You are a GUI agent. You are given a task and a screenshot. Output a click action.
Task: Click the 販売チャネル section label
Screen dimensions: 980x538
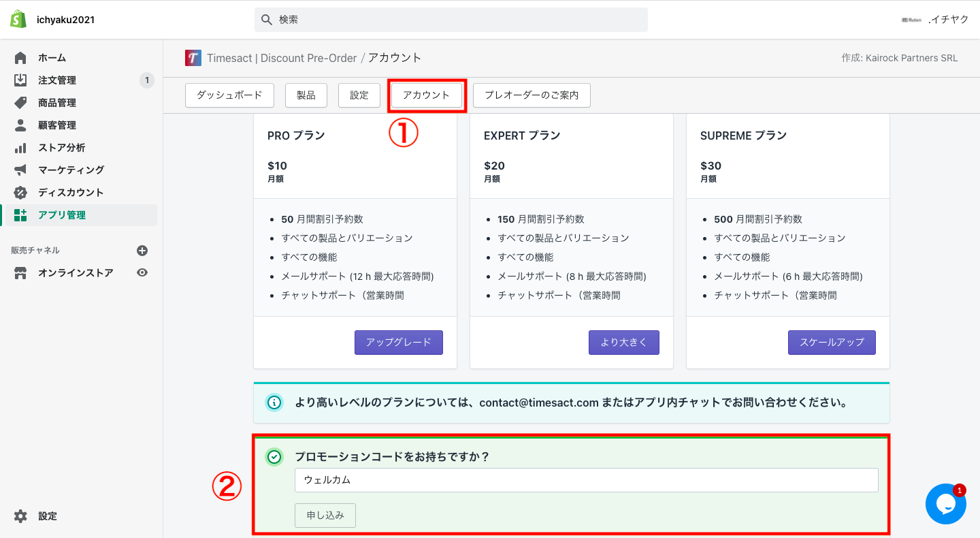pyautogui.click(x=35, y=251)
